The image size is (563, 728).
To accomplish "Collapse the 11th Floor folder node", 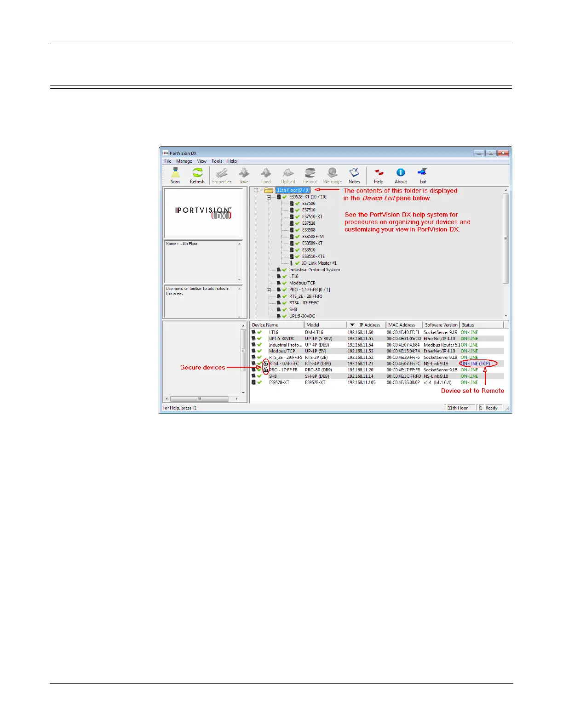I will point(256,190).
